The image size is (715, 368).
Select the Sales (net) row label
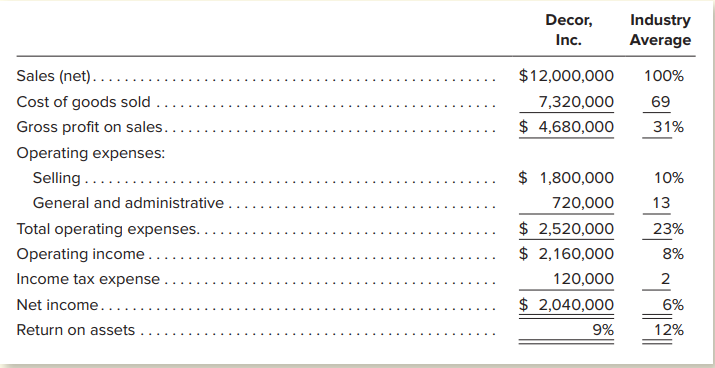(x=54, y=76)
